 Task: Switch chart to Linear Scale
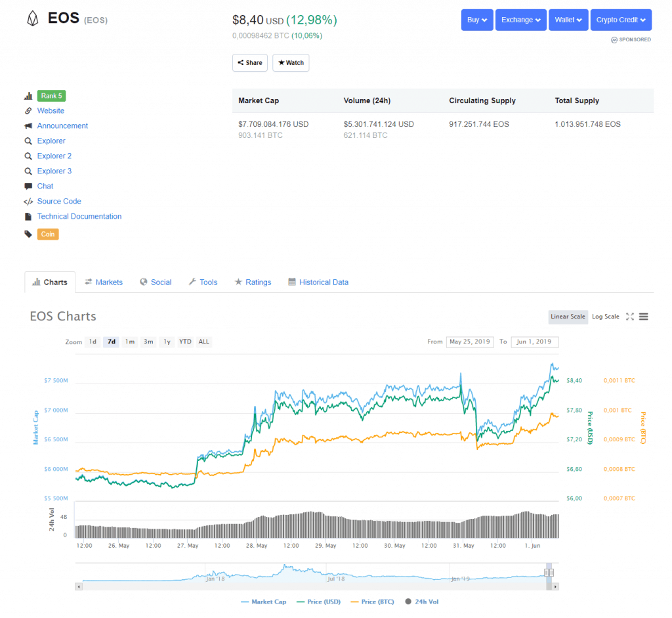[568, 317]
